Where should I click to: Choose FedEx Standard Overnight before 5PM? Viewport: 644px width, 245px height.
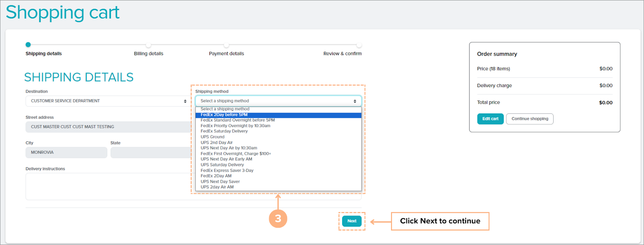(x=238, y=120)
